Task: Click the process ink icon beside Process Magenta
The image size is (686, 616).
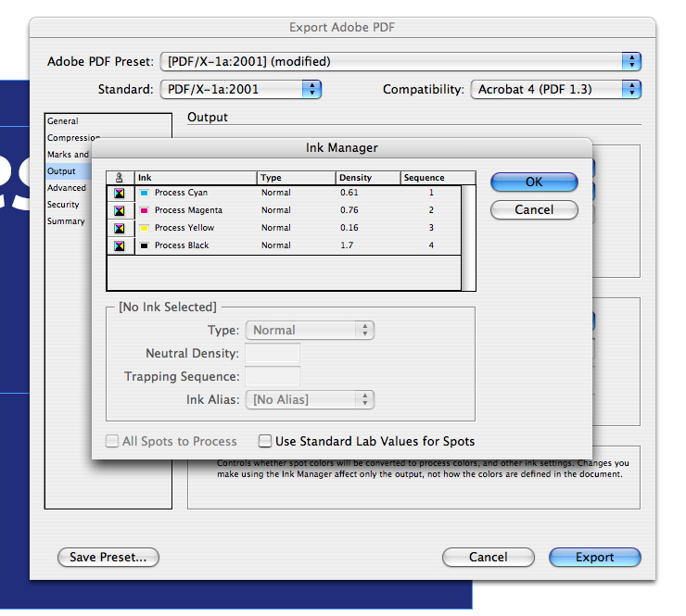Action: coord(119,210)
